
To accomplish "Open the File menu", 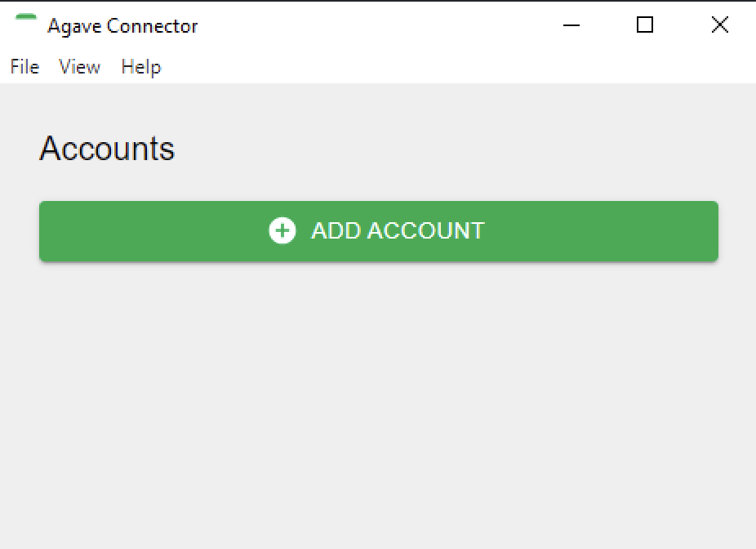I will click(24, 67).
